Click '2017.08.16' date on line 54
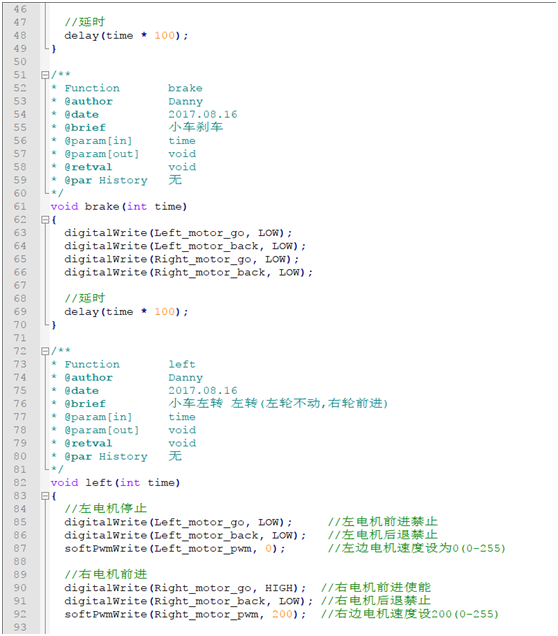This screenshot has height=636, width=558. 203,115
